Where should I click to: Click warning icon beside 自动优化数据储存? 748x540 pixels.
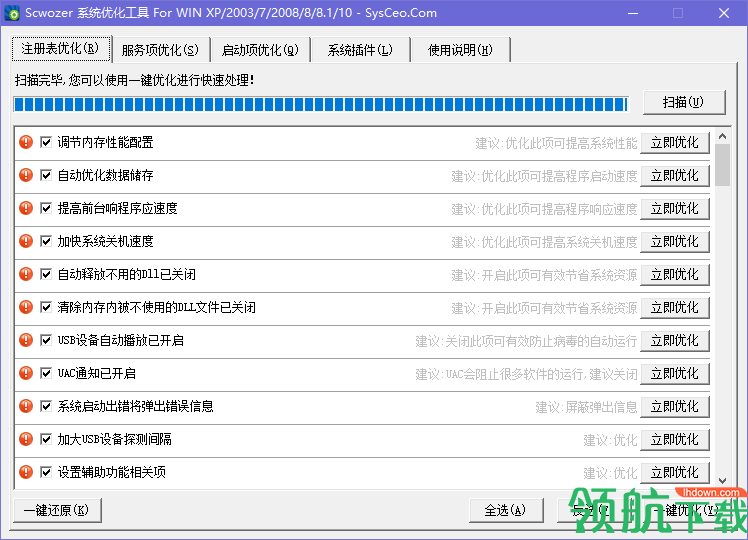tap(26, 175)
